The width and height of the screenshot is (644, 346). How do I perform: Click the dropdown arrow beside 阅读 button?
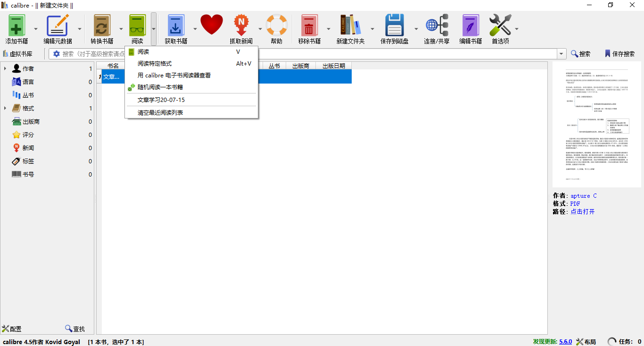click(x=154, y=29)
